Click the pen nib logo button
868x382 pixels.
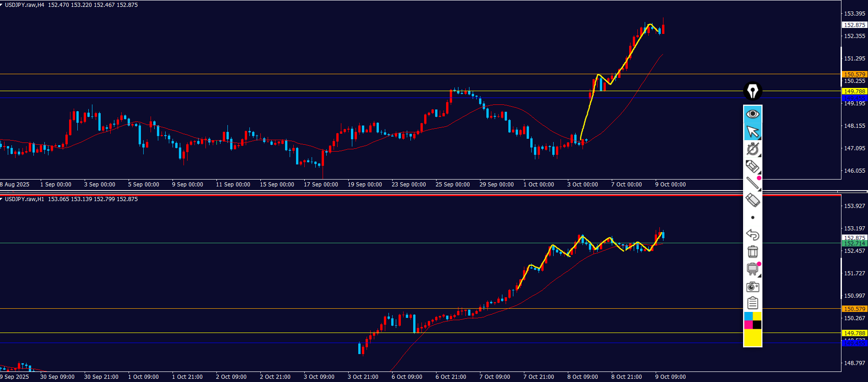(x=753, y=91)
